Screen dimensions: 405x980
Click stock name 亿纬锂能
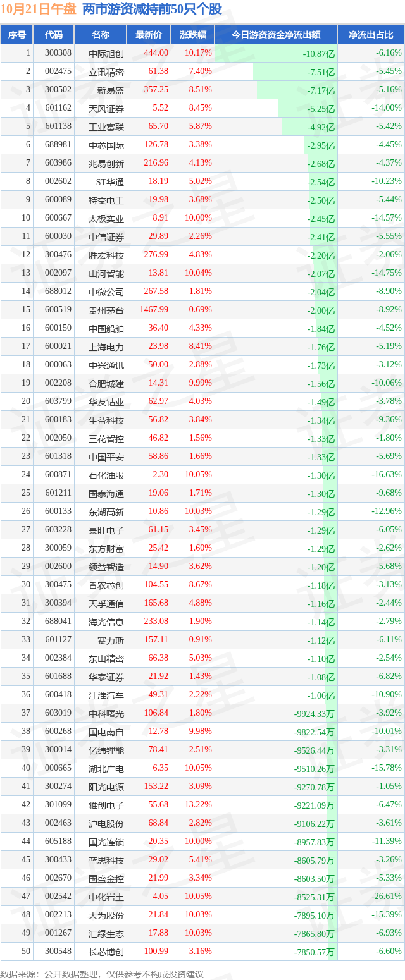(x=106, y=750)
